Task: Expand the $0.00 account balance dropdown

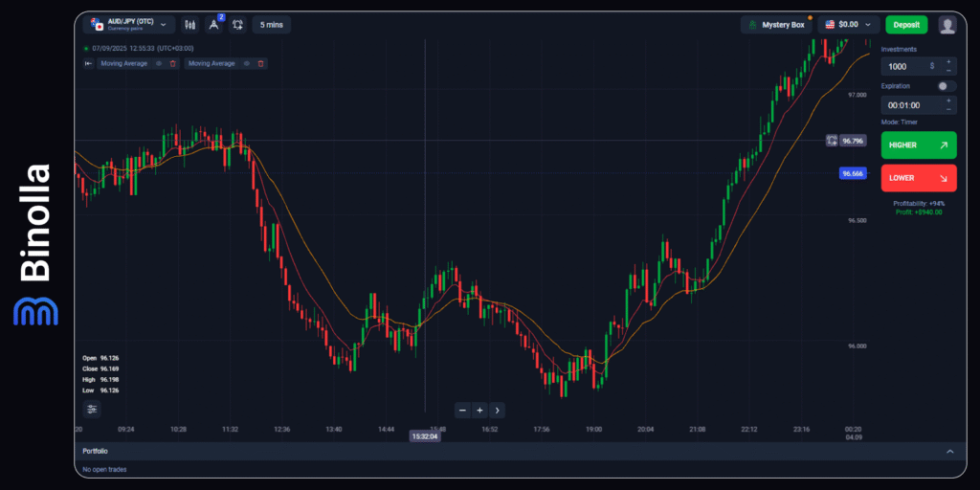Action: (x=849, y=25)
